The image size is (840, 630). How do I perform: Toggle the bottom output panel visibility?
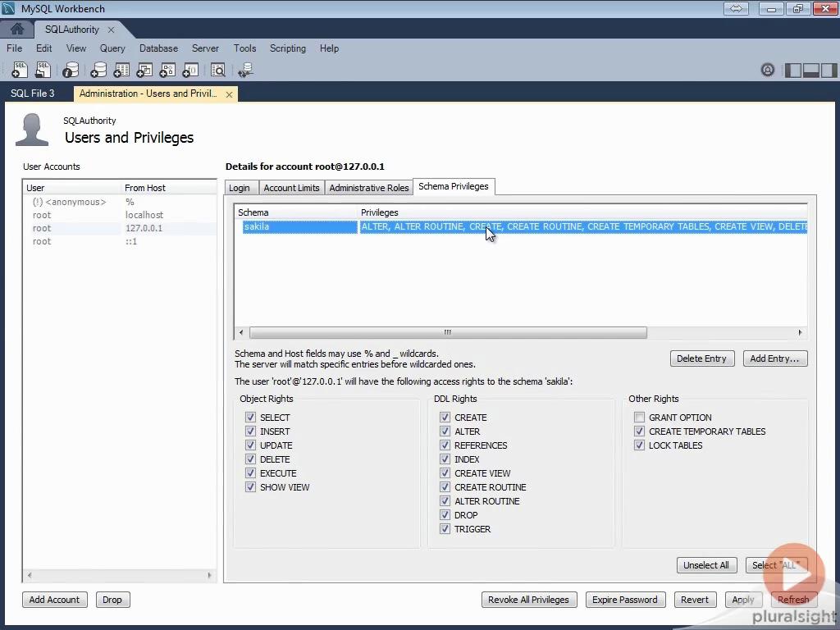811,71
